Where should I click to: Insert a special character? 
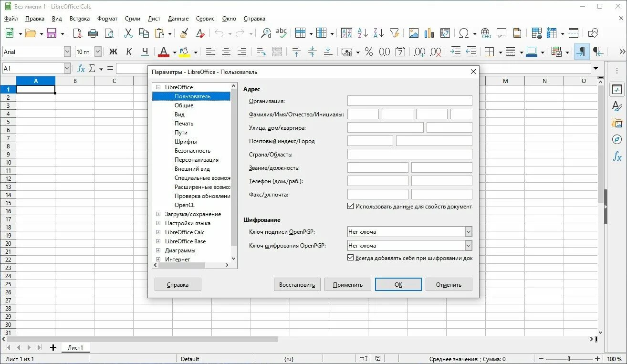coord(464,33)
